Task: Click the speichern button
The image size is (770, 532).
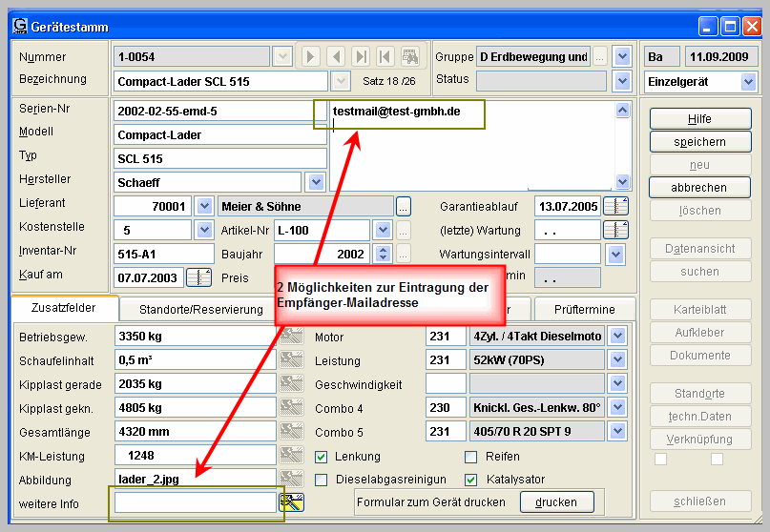Action: pos(699,142)
